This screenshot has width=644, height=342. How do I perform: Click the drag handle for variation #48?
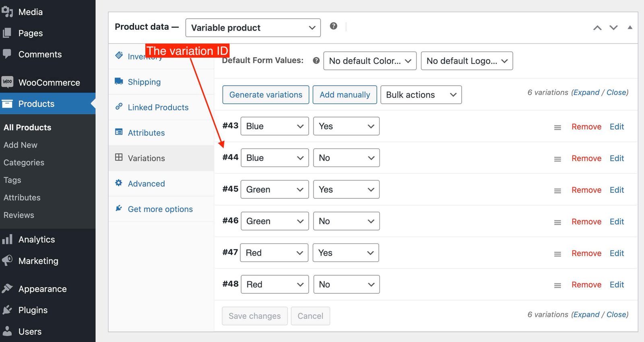557,285
